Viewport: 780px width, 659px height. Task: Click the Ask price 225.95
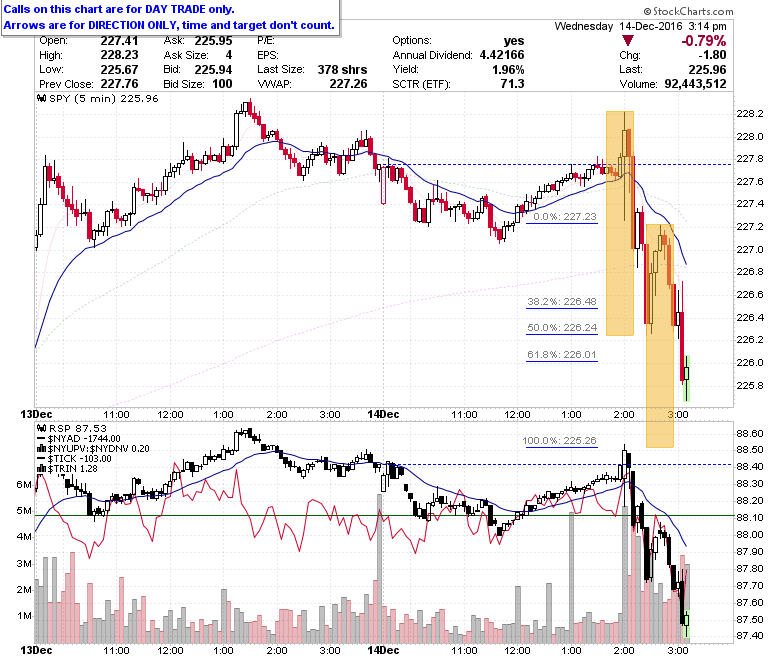tap(213, 41)
